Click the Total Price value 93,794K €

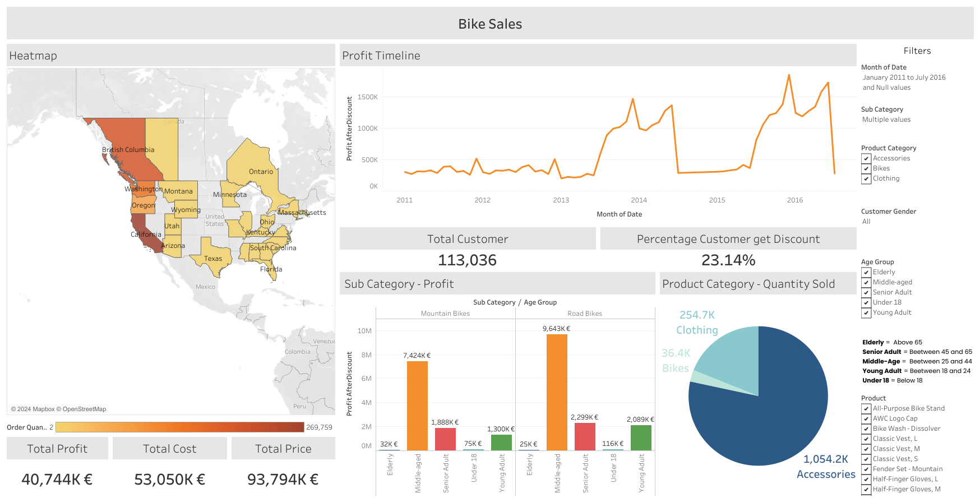tap(283, 480)
